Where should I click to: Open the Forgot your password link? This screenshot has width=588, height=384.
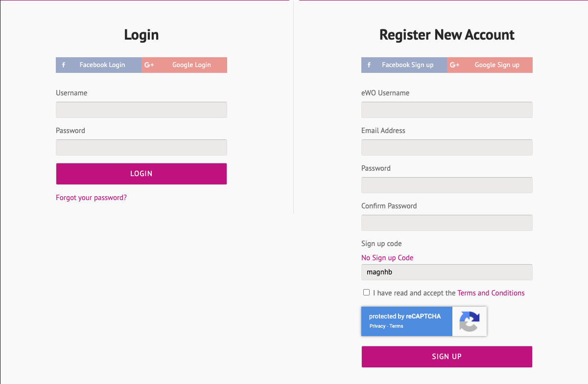(x=91, y=198)
